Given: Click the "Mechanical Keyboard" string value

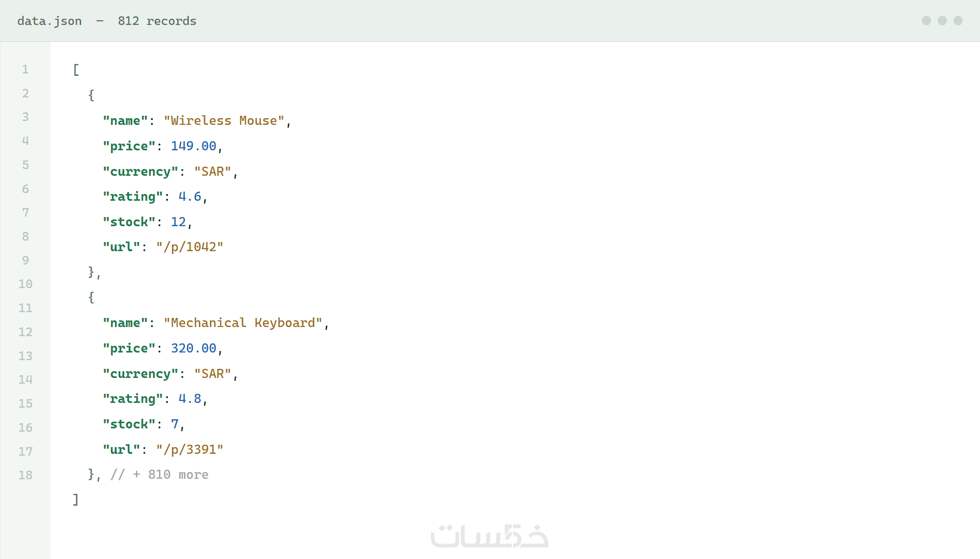Looking at the screenshot, I should 243,323.
